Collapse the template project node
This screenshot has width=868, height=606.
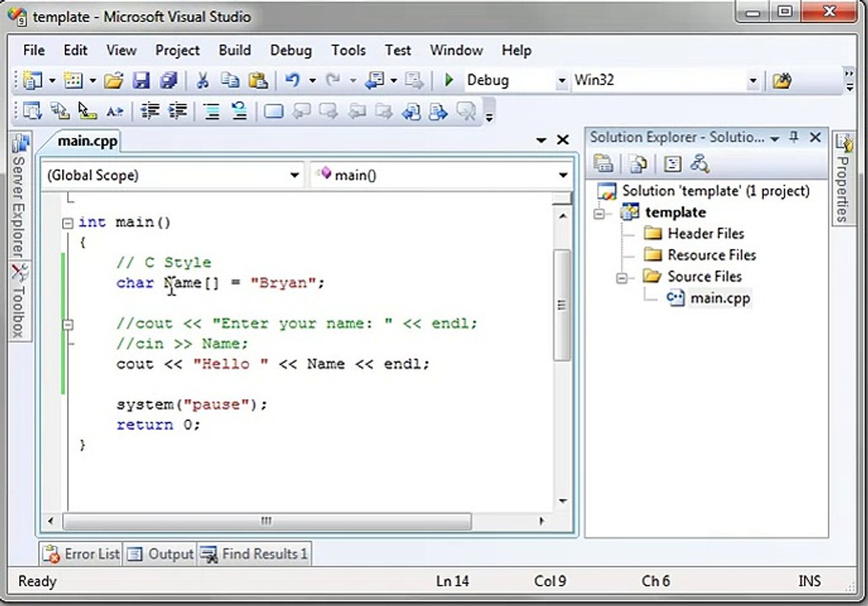(599, 213)
